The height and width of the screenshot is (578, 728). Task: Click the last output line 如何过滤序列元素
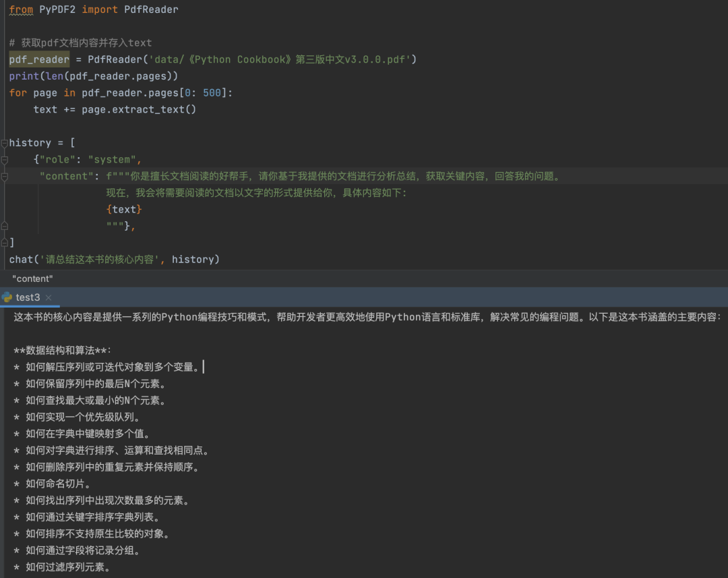(x=67, y=567)
